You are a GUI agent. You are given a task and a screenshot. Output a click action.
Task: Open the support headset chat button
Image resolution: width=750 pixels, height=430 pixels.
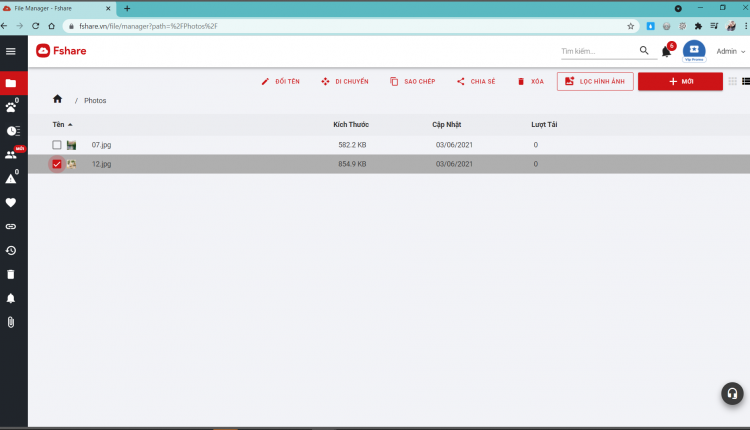[732, 394]
